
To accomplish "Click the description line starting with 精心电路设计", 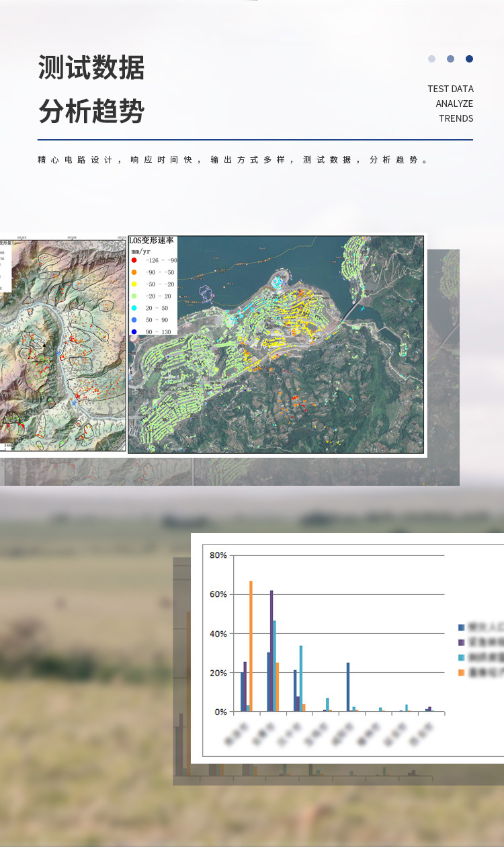I will coord(233,160).
